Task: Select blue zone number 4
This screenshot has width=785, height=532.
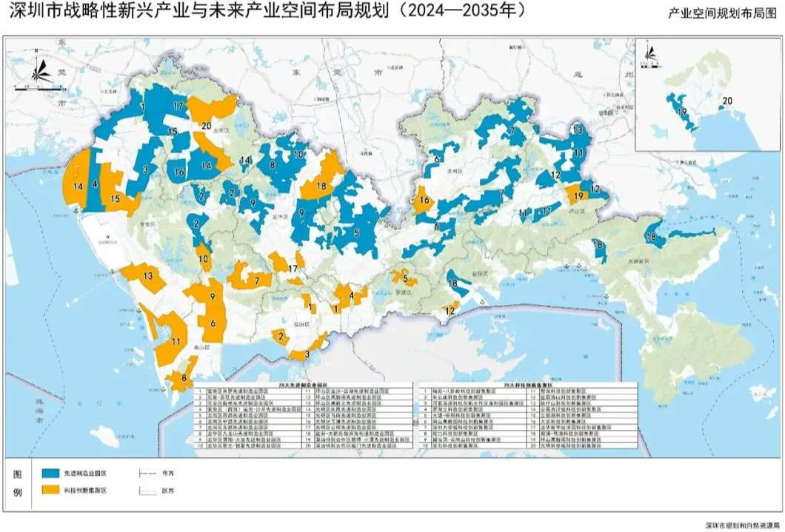Action: [x=95, y=183]
